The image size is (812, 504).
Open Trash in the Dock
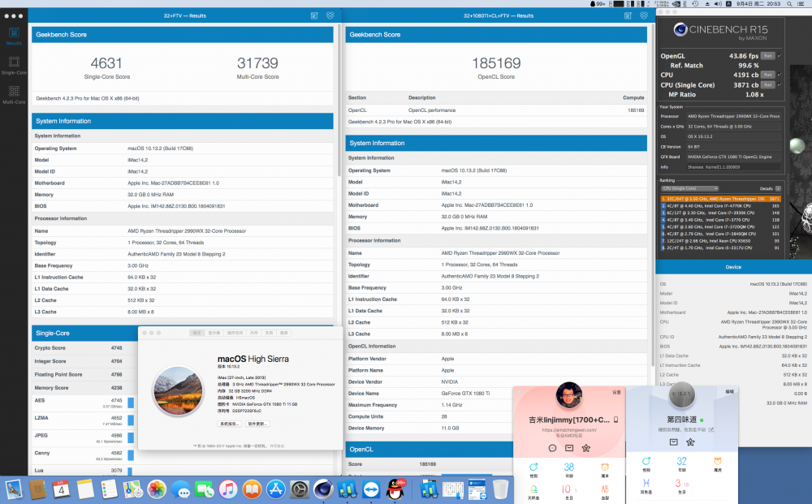click(500, 489)
